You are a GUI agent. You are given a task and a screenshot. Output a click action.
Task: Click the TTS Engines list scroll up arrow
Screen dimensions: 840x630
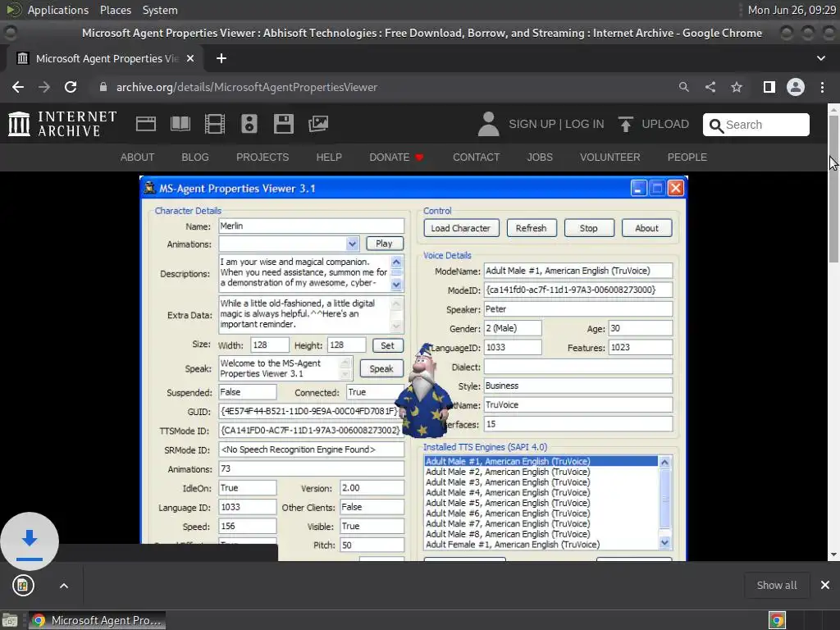[664, 463]
